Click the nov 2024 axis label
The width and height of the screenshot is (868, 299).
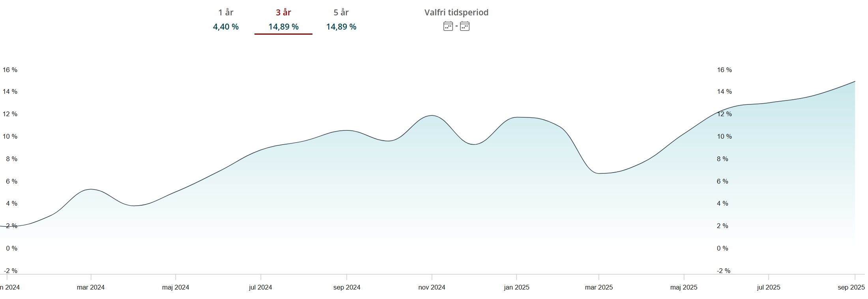[432, 287]
